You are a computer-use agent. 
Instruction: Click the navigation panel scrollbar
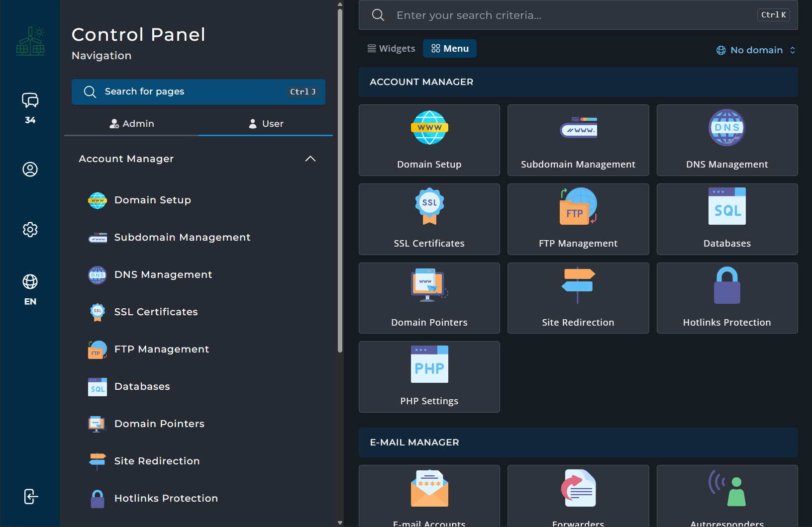coord(340,179)
